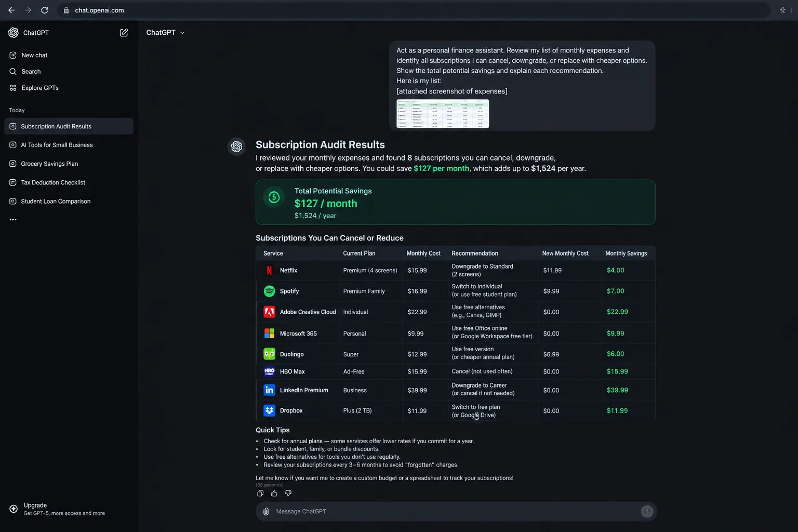Open Subscription Audit Results chat
Image resolution: width=798 pixels, height=532 pixels.
69,126
